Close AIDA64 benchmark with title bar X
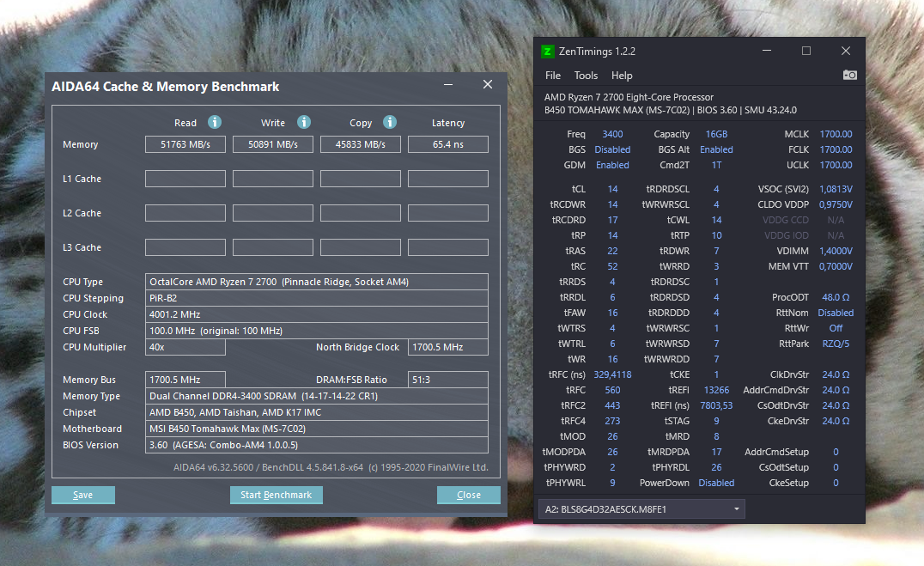Viewport: 924px width, 566px height. point(488,84)
